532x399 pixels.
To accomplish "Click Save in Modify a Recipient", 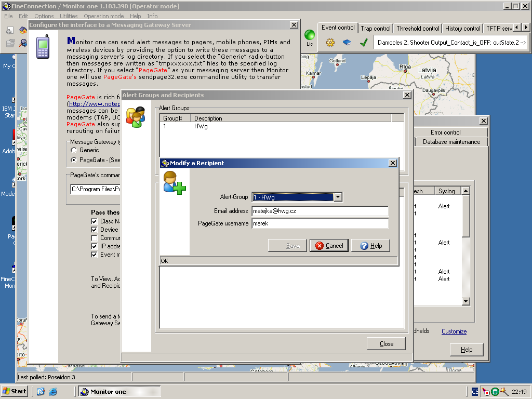I will [x=287, y=246].
